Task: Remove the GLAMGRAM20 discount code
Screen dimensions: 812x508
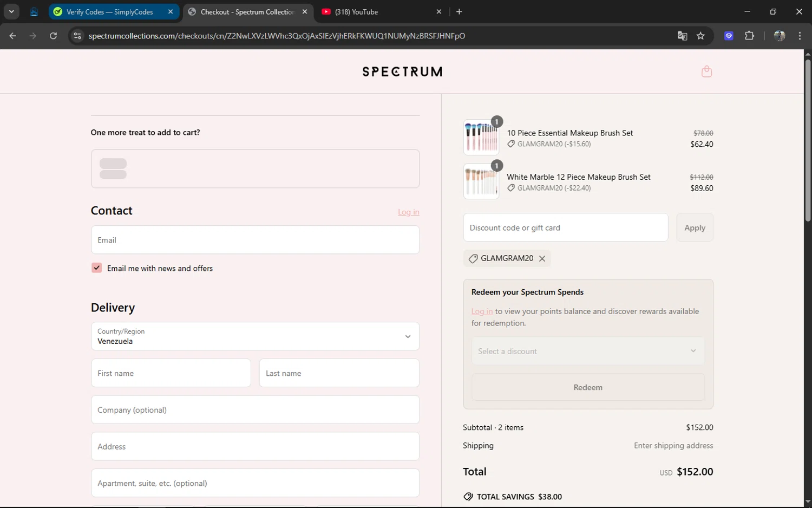Action: click(x=542, y=258)
